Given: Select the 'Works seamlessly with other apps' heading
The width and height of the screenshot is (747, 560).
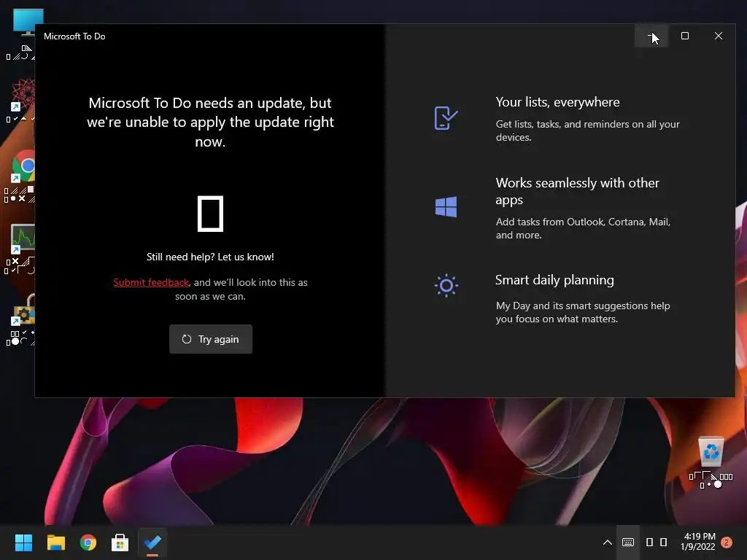Looking at the screenshot, I should pos(578,191).
